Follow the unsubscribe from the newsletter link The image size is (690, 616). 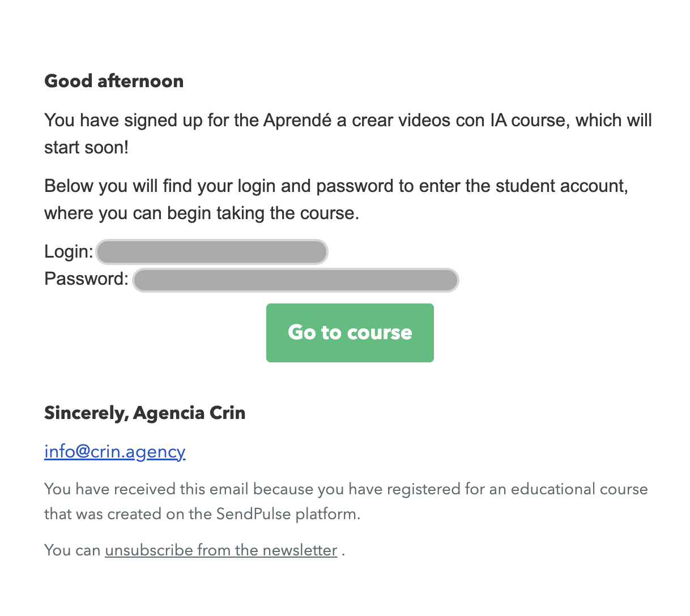tap(221, 550)
